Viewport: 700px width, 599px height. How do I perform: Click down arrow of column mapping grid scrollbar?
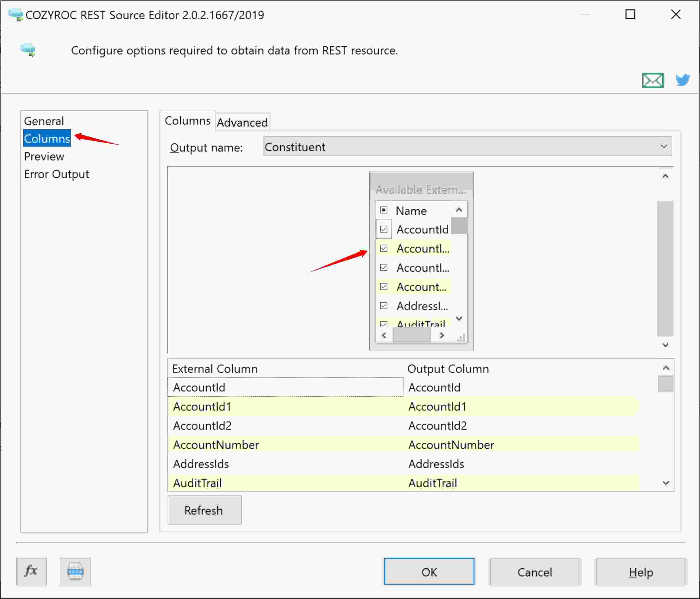665,483
